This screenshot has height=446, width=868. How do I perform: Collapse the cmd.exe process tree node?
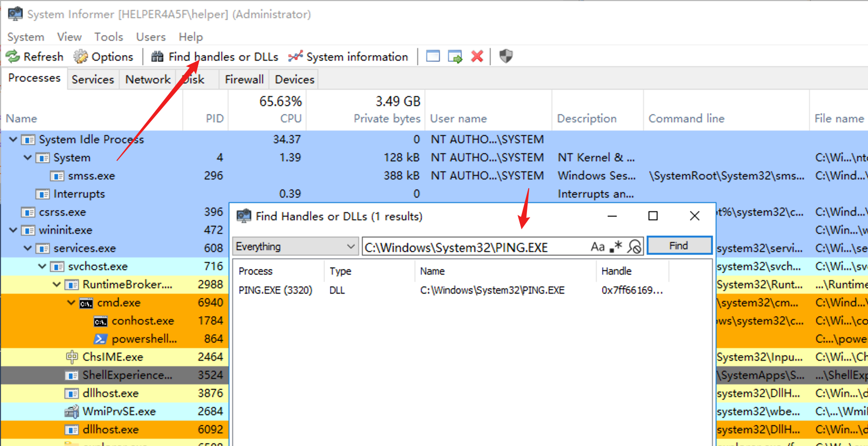[x=71, y=302]
